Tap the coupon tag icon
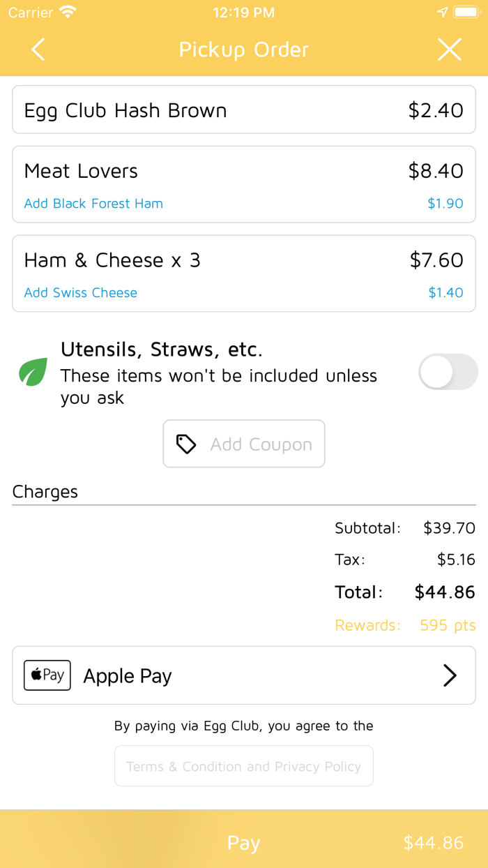 click(186, 444)
